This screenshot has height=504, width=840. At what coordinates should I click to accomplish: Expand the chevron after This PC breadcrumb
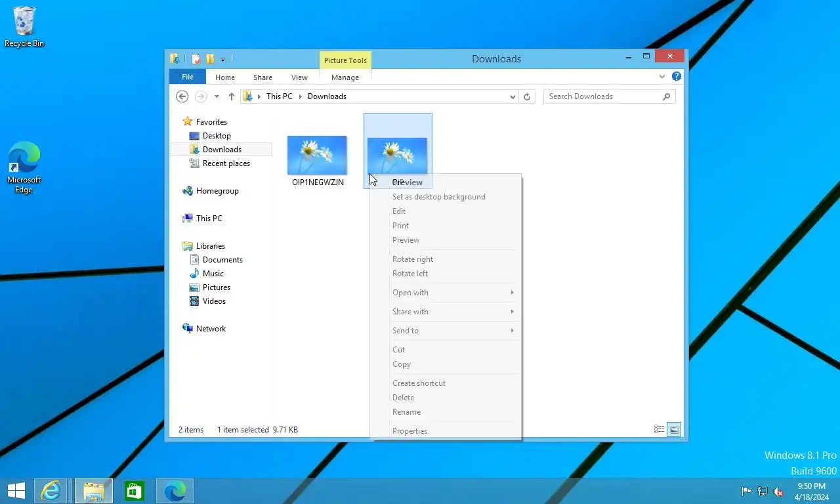point(301,96)
